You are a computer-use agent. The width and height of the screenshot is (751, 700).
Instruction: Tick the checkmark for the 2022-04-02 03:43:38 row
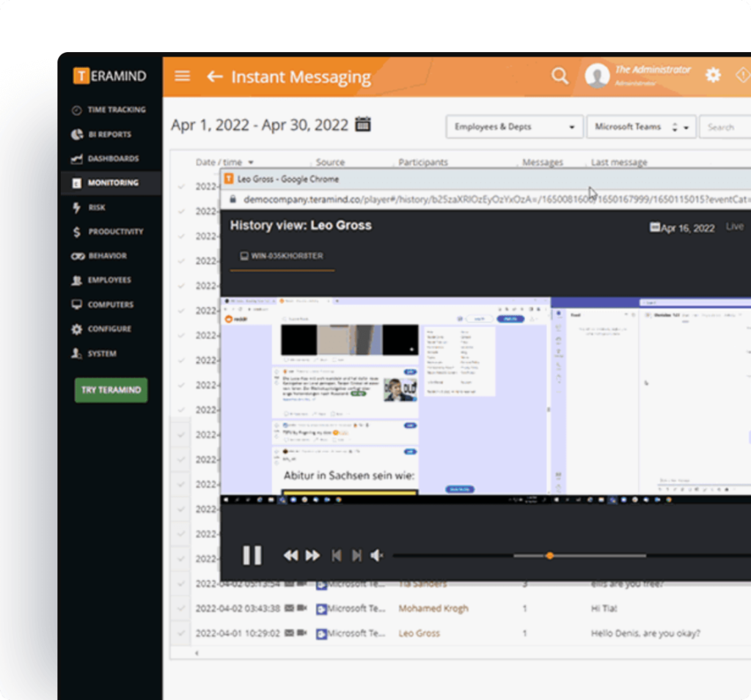pyautogui.click(x=181, y=608)
